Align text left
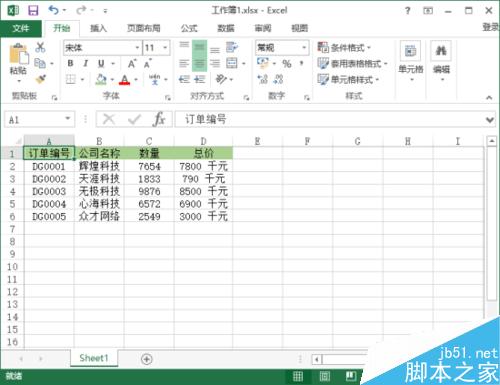This screenshot has width=500, height=385. click(184, 63)
